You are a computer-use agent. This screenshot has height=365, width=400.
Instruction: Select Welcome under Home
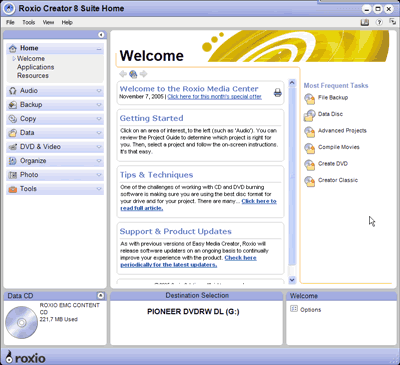click(31, 59)
